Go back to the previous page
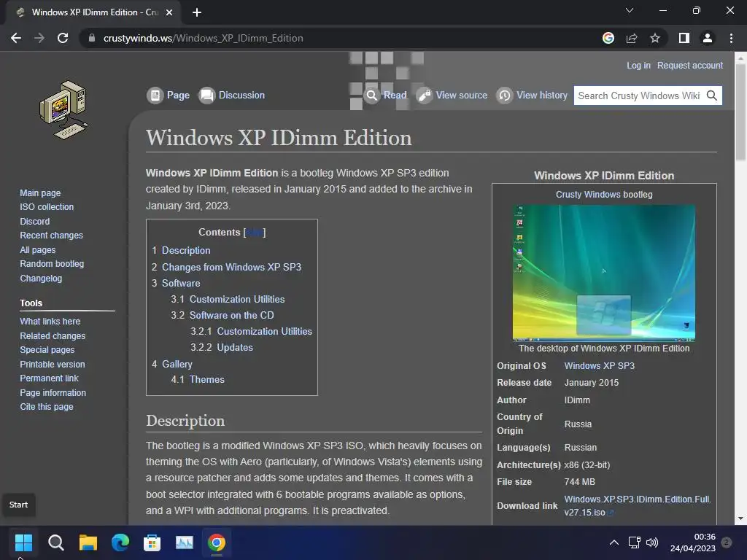747x560 pixels. (16, 38)
